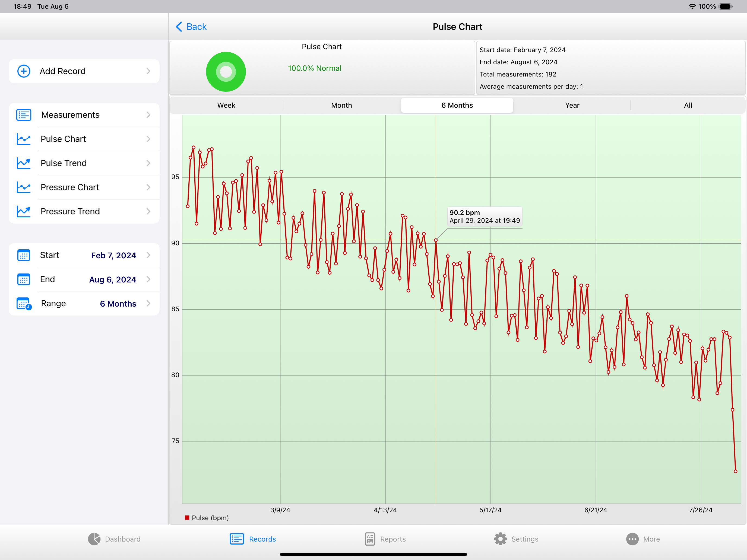747x560 pixels.
Task: Click the Pulse (bpm) legend label
Action: tap(210, 518)
